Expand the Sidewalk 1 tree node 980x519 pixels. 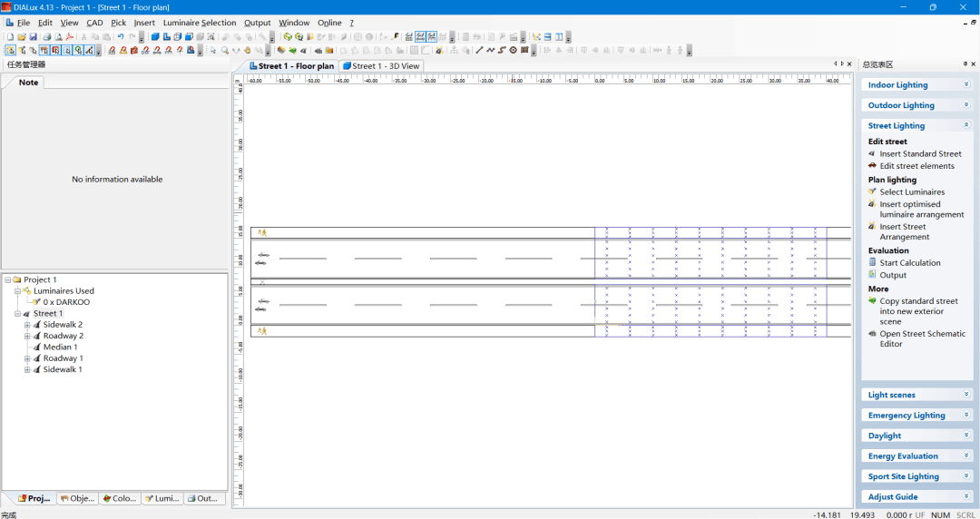tap(27, 369)
